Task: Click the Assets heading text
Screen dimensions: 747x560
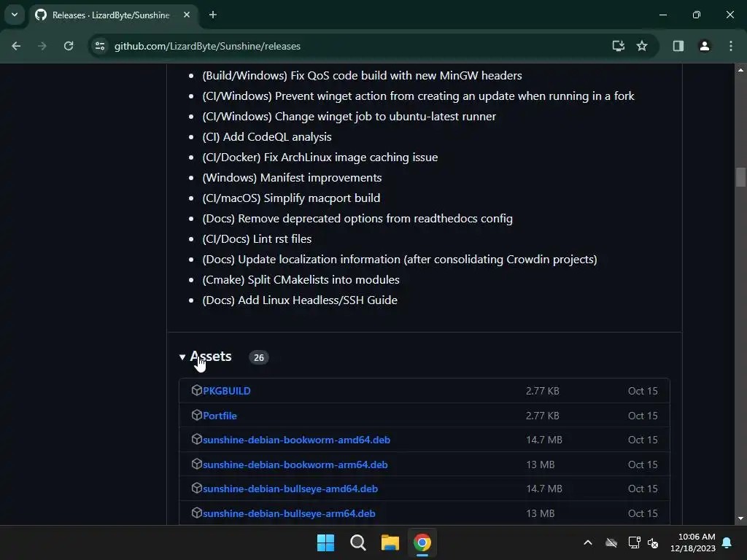Action: pyautogui.click(x=211, y=356)
